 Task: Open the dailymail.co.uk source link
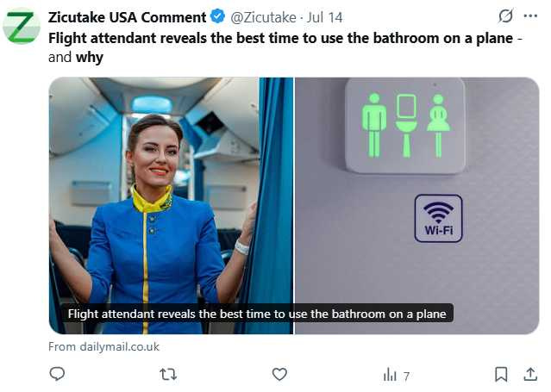point(103,346)
